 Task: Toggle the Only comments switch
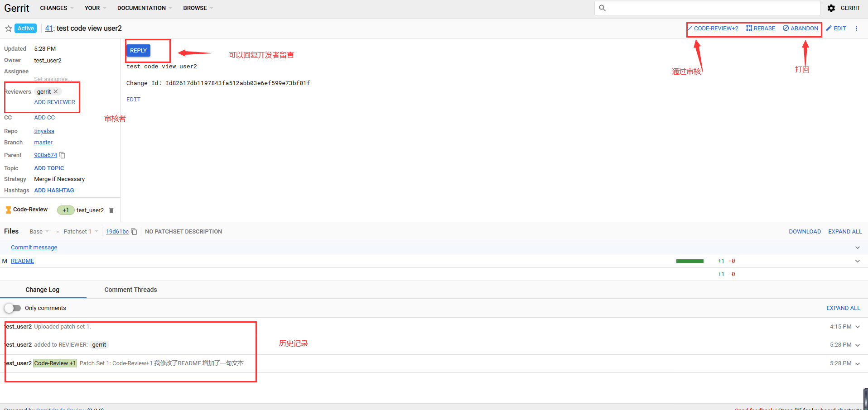13,308
